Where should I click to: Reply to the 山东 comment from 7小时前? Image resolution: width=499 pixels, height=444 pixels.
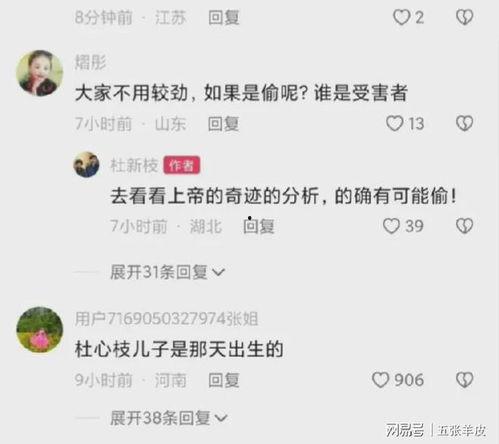point(223,124)
